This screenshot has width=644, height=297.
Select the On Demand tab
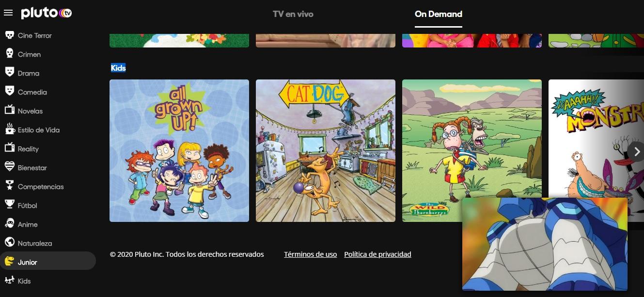tap(439, 14)
